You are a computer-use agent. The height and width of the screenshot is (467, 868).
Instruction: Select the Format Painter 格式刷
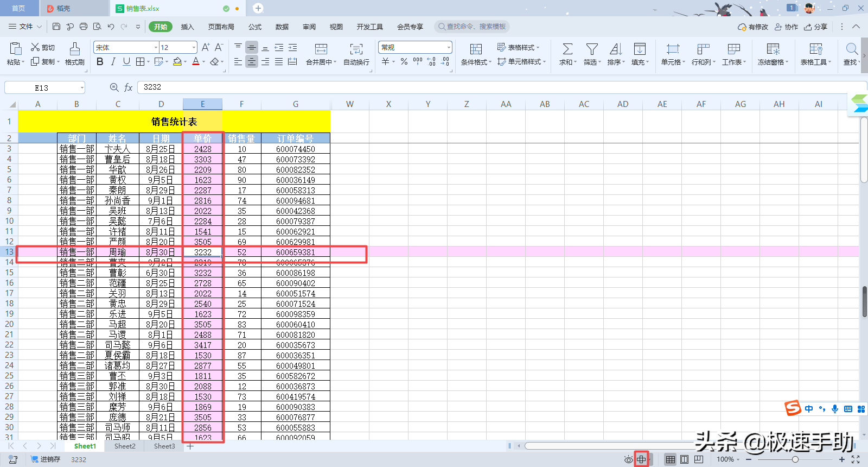point(75,54)
